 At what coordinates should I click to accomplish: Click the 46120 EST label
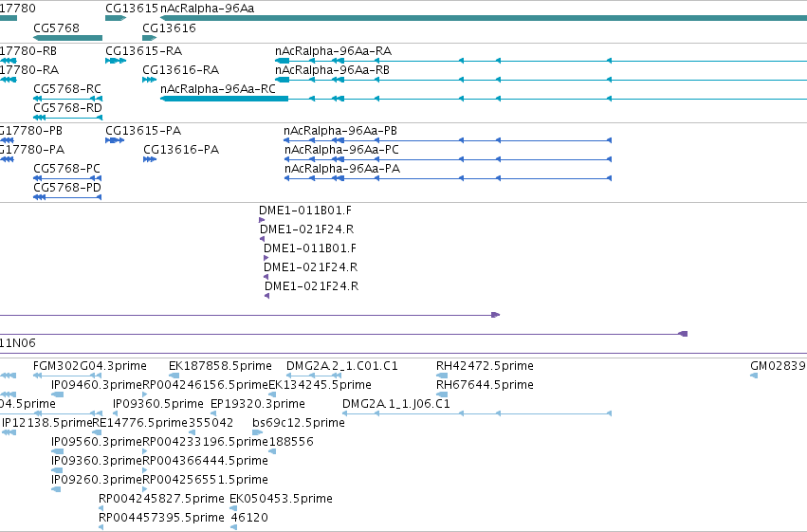click(249, 518)
